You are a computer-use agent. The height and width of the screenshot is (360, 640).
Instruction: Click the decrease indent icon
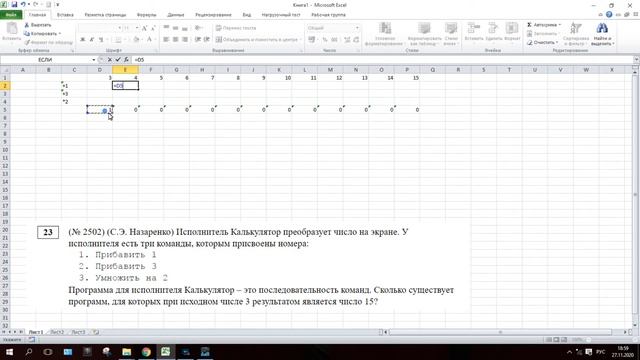198,40
